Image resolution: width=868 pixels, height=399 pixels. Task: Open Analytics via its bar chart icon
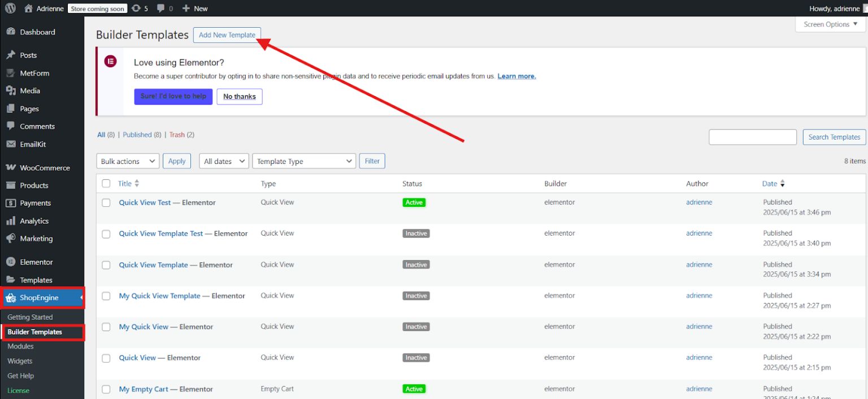pos(11,221)
